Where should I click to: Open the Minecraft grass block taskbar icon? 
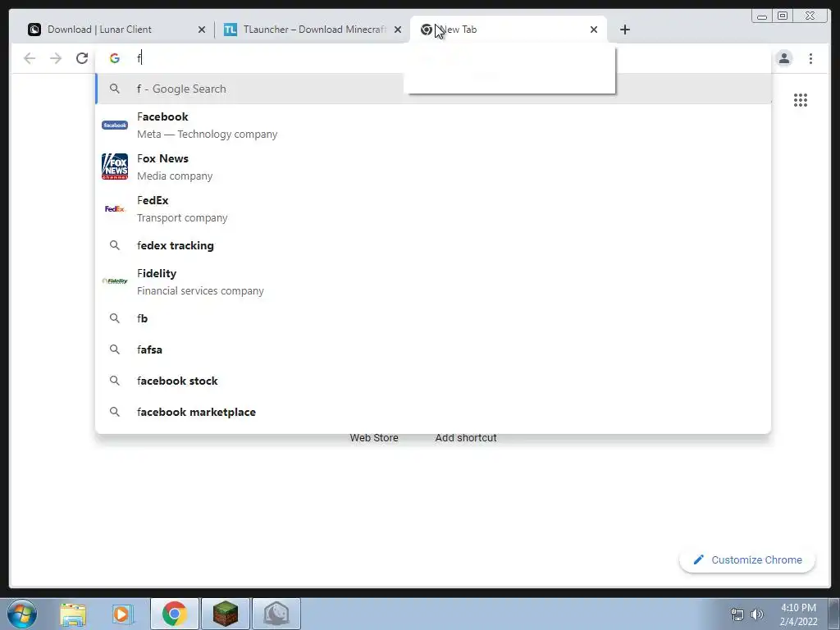point(225,614)
